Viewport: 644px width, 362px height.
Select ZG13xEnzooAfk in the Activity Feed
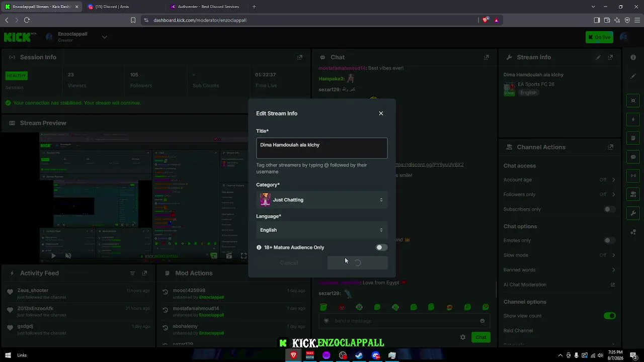click(35, 308)
